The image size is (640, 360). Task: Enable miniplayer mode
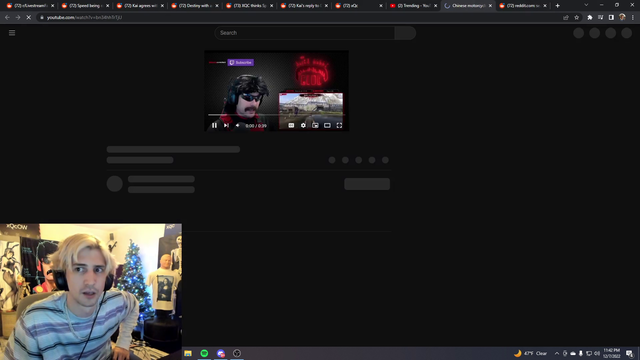pyautogui.click(x=315, y=125)
